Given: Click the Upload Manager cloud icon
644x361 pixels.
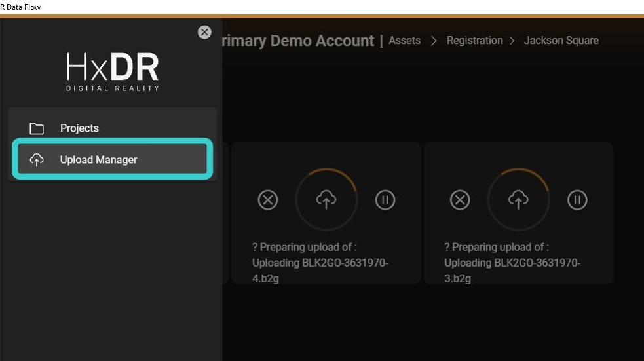Looking at the screenshot, I should 37,160.
